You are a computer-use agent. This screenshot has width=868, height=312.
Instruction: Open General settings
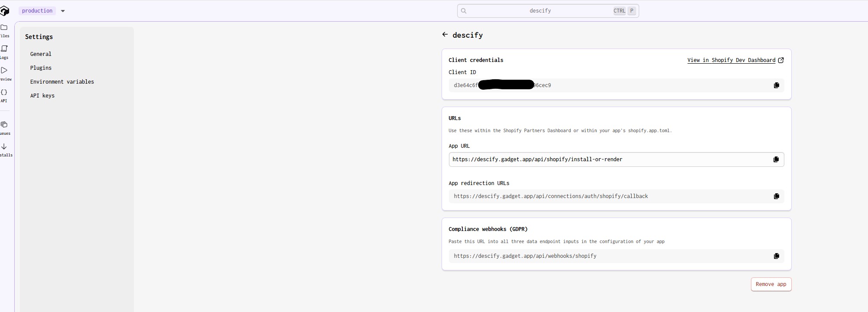(x=41, y=54)
